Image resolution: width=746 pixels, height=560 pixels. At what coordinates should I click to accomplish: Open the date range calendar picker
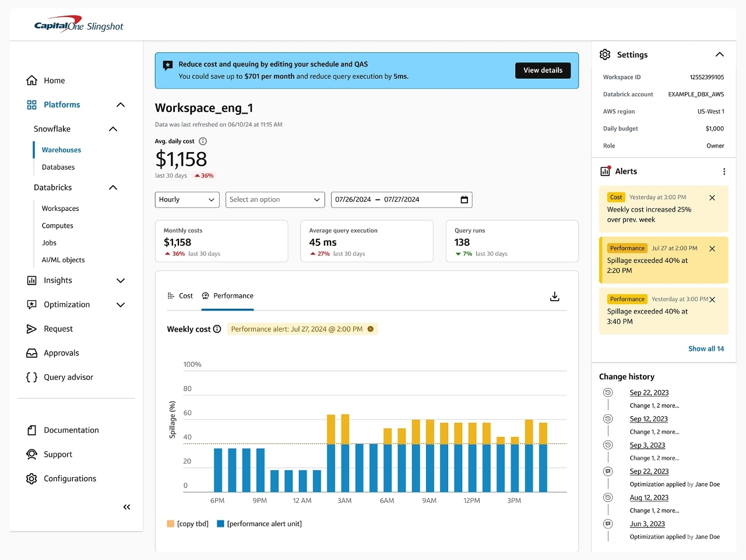(x=464, y=199)
